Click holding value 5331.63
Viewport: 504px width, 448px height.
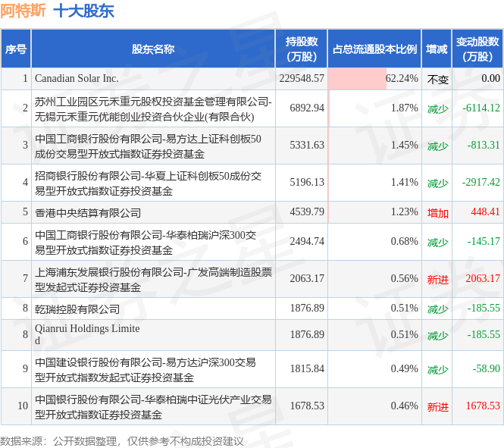[307, 146]
